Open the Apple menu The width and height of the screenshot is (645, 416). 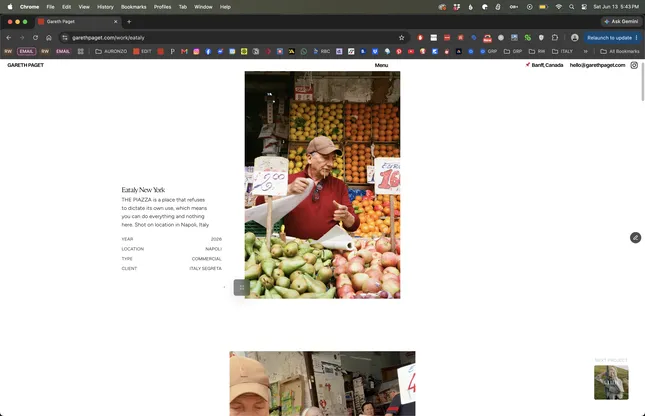click(x=10, y=7)
